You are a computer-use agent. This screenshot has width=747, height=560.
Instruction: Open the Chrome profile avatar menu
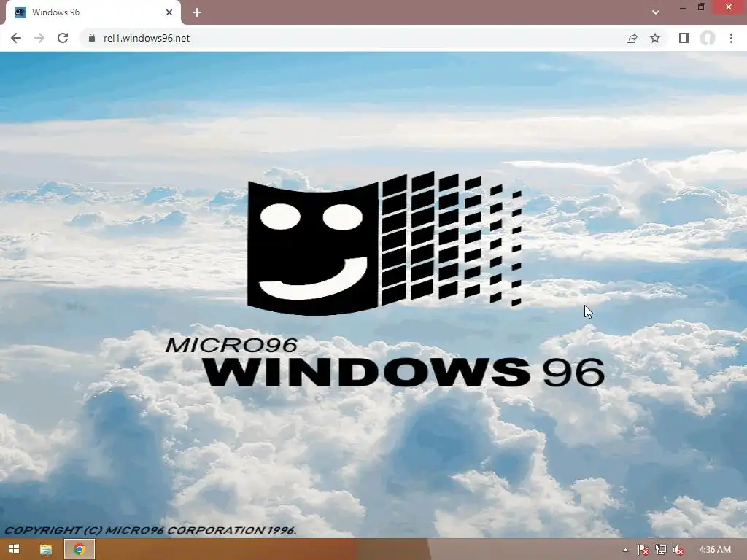click(708, 38)
